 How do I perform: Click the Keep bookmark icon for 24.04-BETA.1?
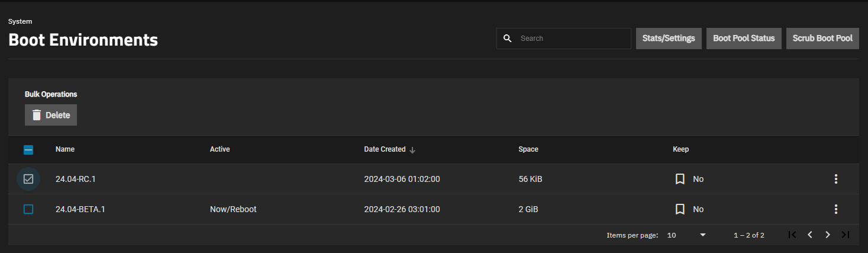click(680, 209)
